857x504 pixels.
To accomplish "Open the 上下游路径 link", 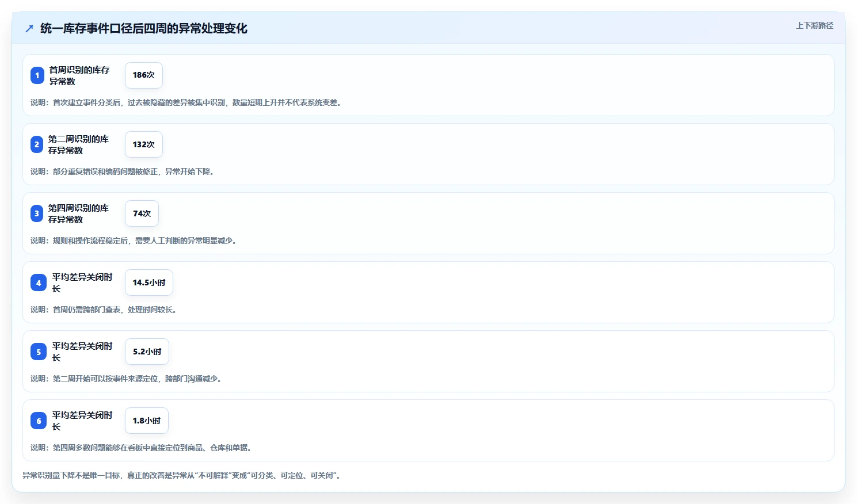I will point(814,25).
